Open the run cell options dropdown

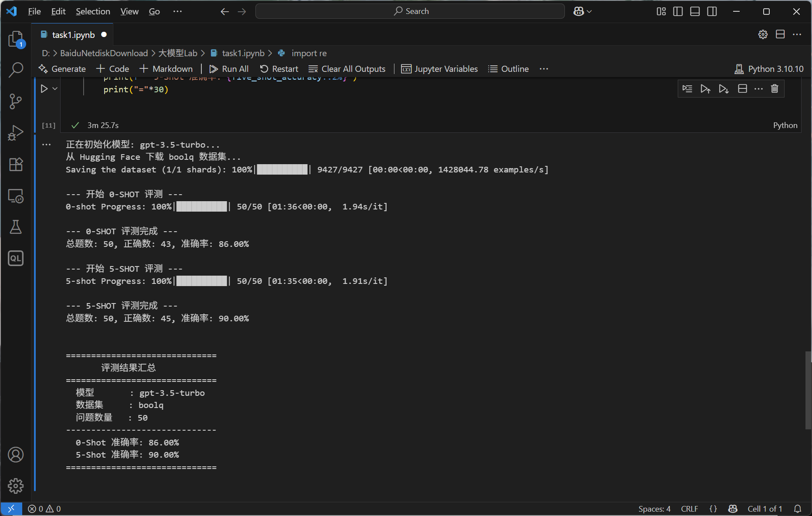pos(55,88)
